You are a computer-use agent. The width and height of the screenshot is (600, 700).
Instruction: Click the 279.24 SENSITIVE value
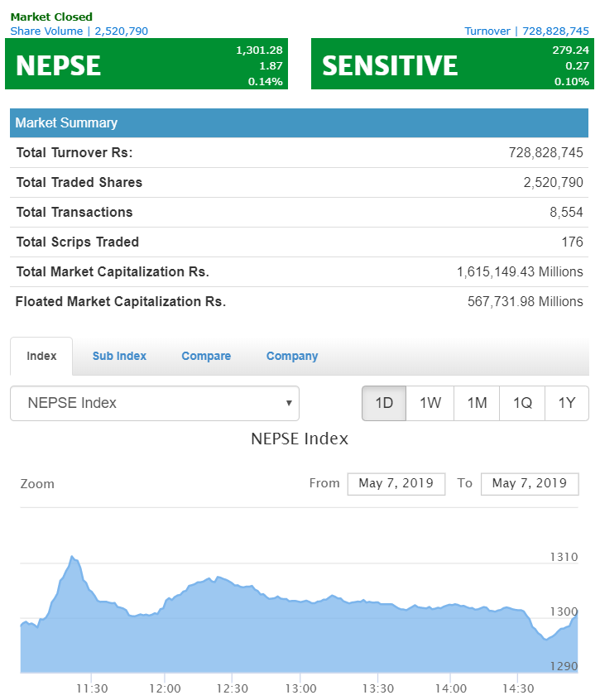tap(570, 50)
